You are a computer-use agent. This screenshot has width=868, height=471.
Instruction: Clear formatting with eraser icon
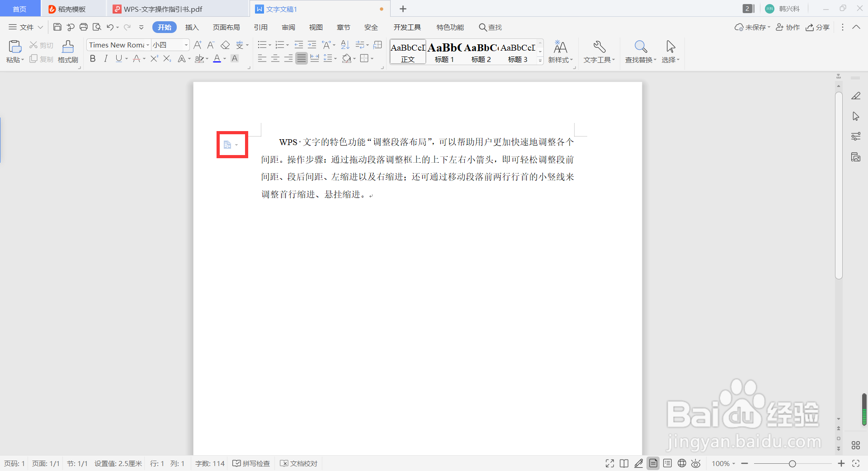point(225,45)
